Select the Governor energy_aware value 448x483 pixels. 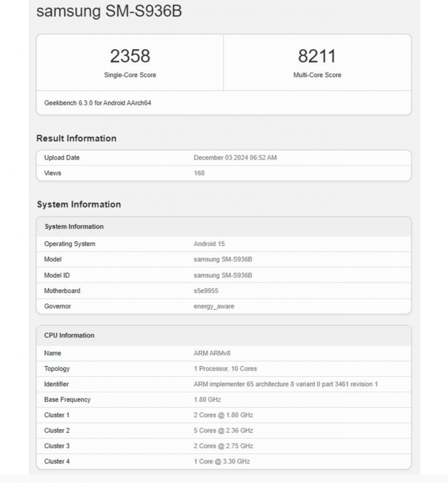point(210,306)
